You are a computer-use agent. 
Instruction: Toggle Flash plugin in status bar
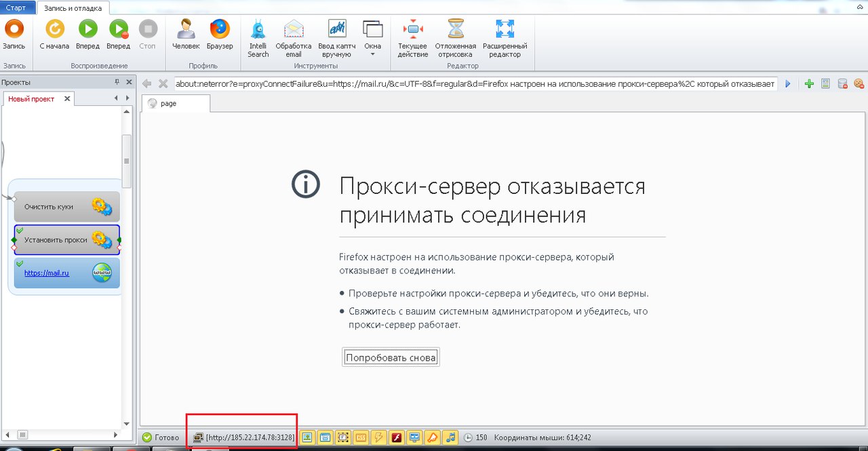coord(397,437)
